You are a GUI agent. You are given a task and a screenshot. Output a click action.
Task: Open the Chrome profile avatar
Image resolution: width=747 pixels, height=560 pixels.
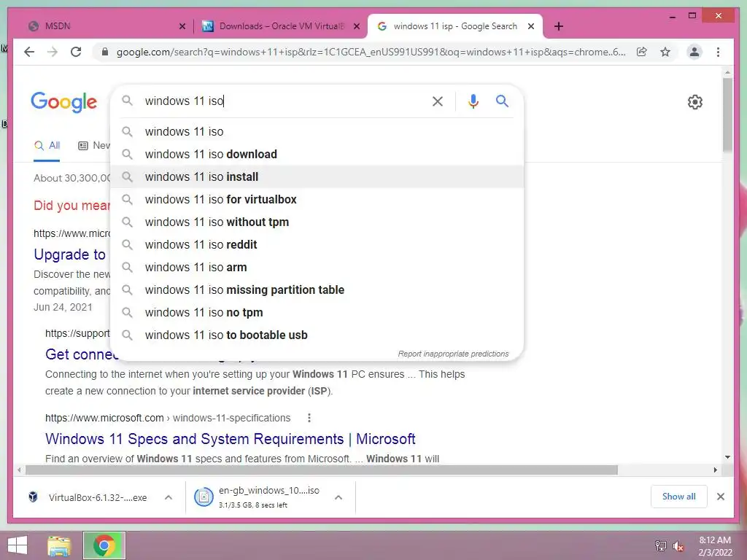click(x=694, y=52)
